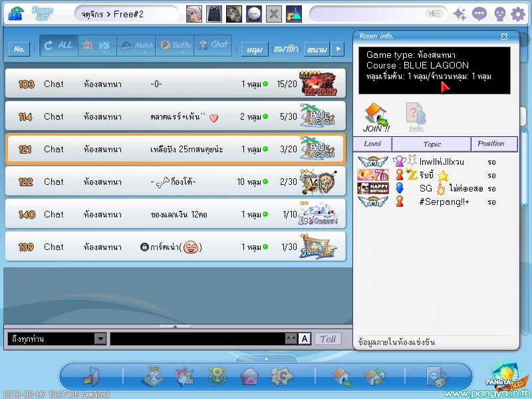Image resolution: width=532 pixels, height=399 pixels.
Task: Click the valley course thumbnail in room 122
Action: 319,181
